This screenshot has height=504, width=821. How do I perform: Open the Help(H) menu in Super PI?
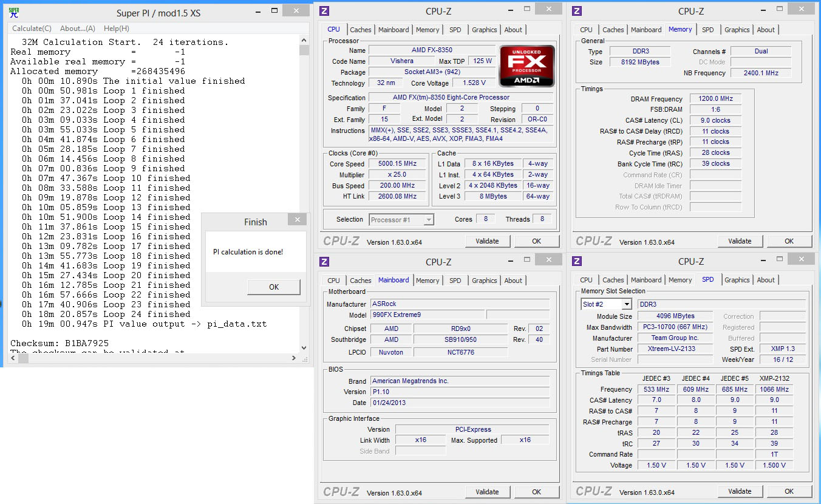[117, 29]
